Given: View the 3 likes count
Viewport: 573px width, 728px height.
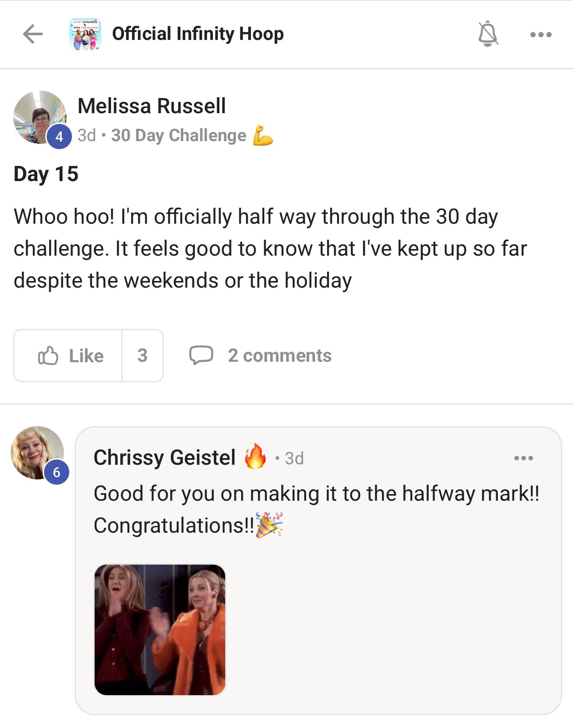Looking at the screenshot, I should click(142, 356).
